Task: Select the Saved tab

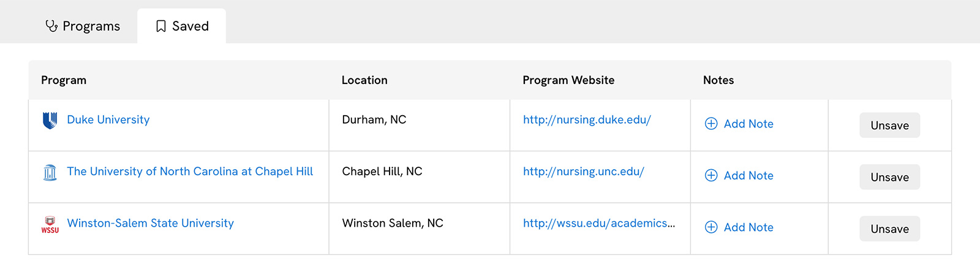Action: pyautogui.click(x=182, y=26)
